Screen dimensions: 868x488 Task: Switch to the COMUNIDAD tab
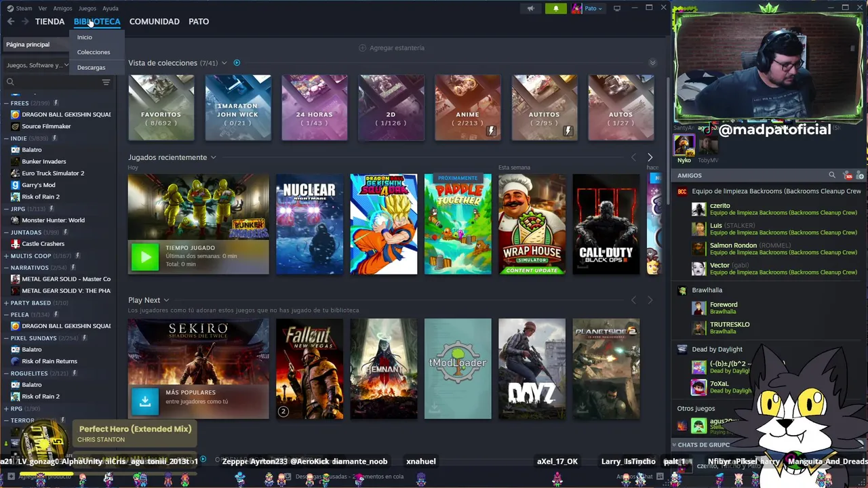pyautogui.click(x=155, y=22)
